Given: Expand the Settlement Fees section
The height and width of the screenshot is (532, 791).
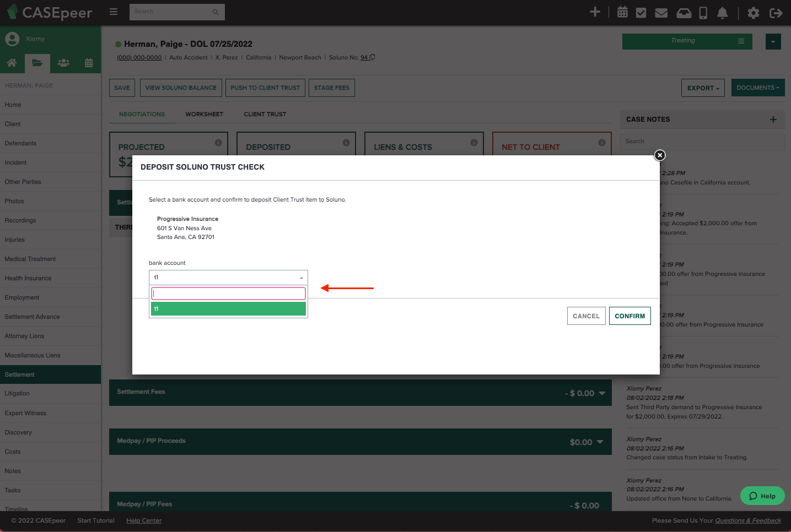Looking at the screenshot, I should [600, 393].
